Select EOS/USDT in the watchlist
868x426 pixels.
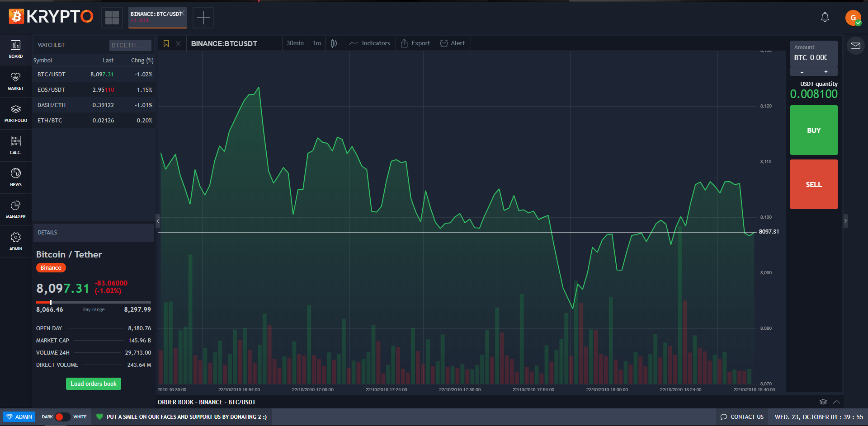point(94,90)
